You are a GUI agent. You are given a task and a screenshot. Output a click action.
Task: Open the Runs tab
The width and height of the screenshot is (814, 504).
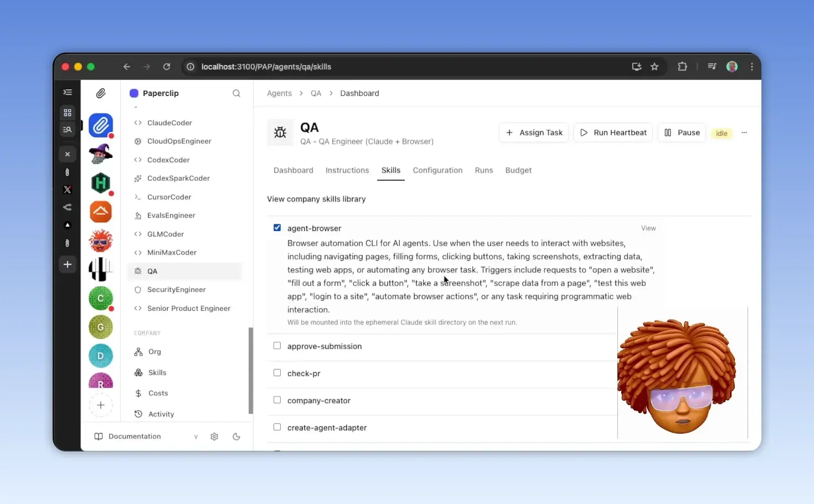coord(483,170)
